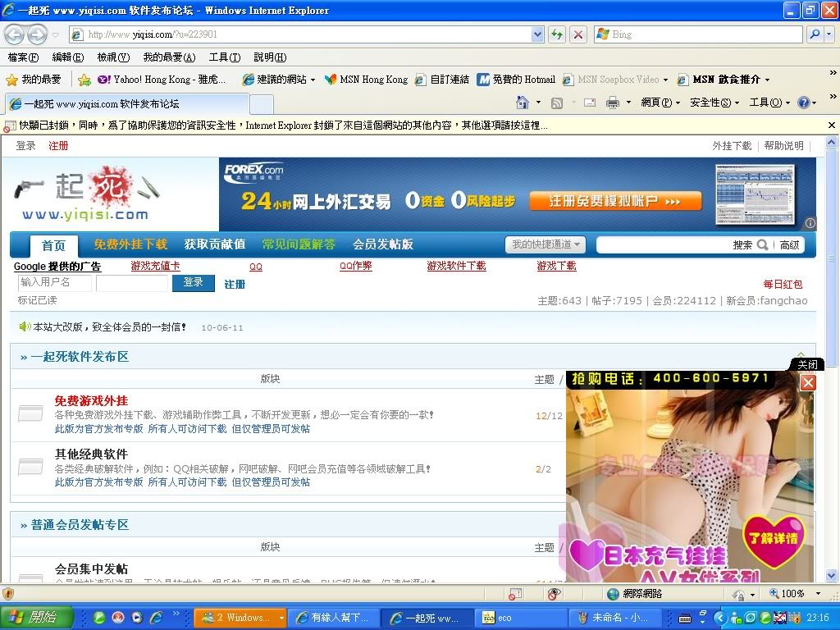Image resolution: width=840 pixels, height=630 pixels.
Task: Click the Print icon in command bar
Action: [612, 103]
